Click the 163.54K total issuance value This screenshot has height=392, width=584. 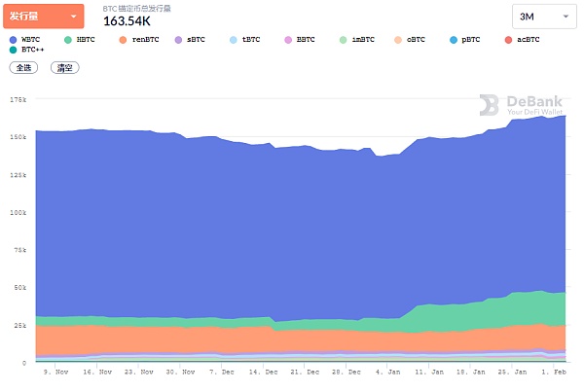128,21
